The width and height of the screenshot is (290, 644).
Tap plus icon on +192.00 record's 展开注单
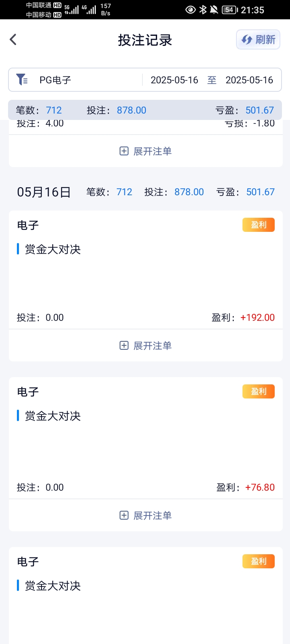124,346
